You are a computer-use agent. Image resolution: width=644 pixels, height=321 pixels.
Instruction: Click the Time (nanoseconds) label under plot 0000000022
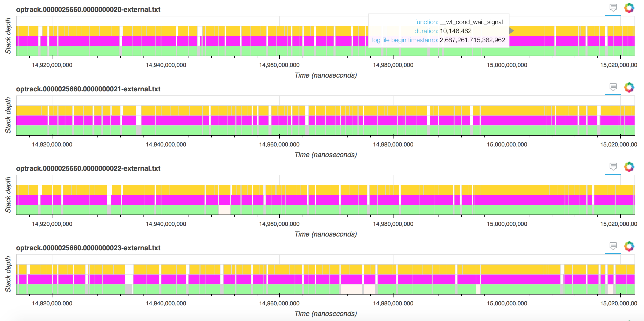(325, 234)
